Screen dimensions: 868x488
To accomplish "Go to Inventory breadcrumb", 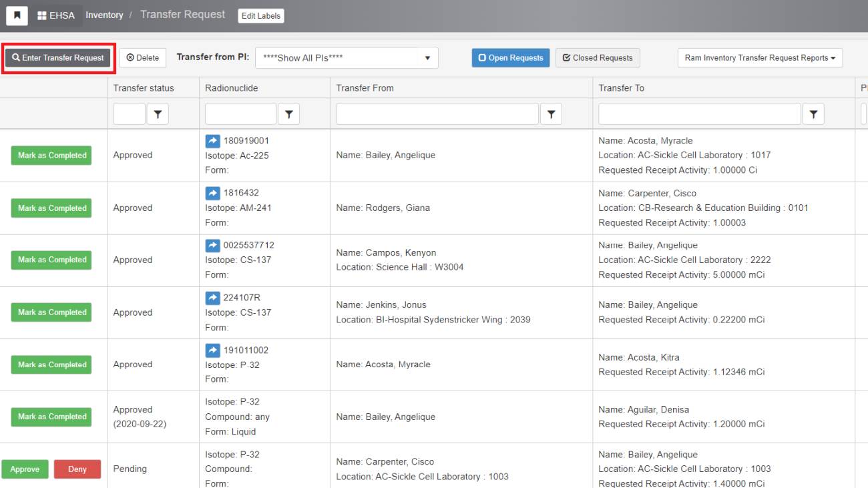I will (104, 15).
